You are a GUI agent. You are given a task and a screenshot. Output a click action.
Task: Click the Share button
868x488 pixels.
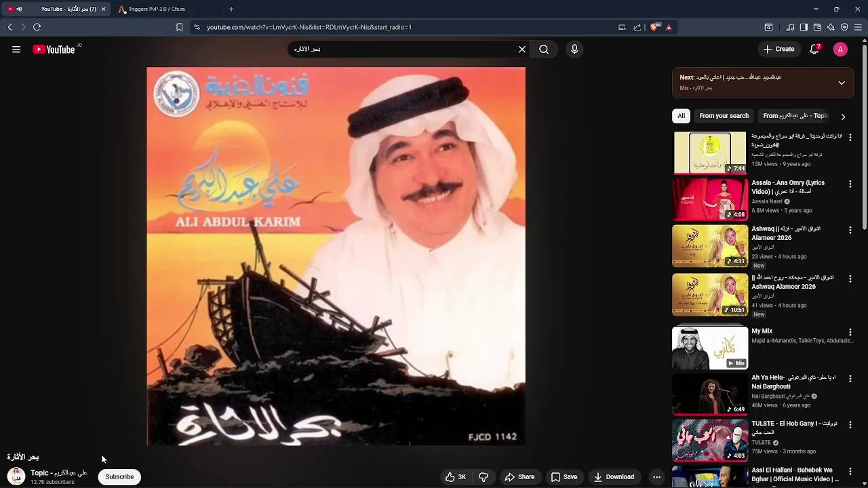(519, 477)
